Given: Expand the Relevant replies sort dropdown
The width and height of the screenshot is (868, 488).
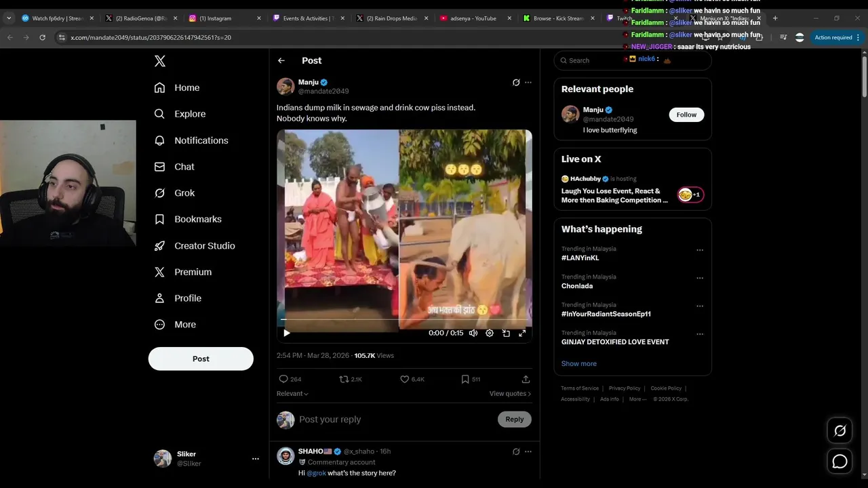Looking at the screenshot, I should pyautogui.click(x=292, y=394).
